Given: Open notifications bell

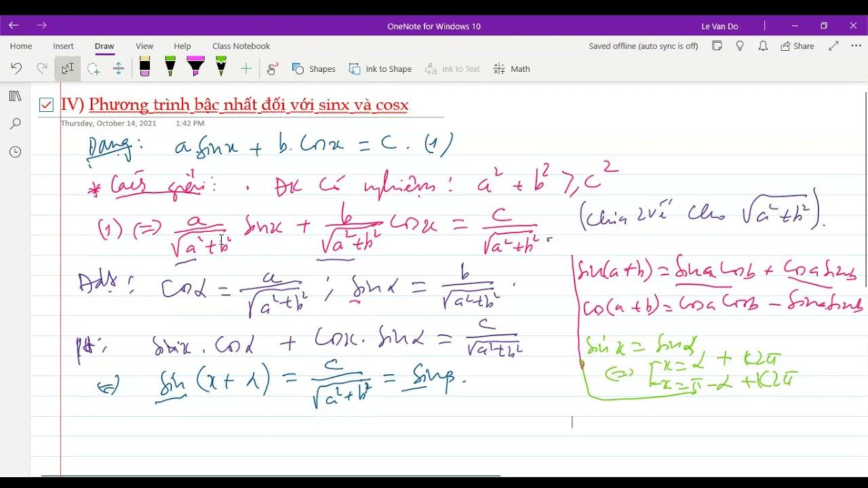Looking at the screenshot, I should click(763, 46).
